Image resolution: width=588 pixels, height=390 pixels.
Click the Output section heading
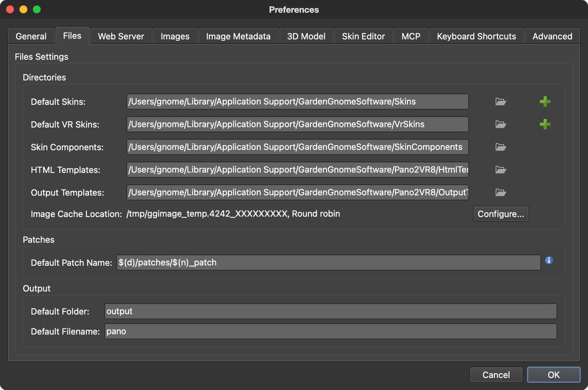pos(37,289)
